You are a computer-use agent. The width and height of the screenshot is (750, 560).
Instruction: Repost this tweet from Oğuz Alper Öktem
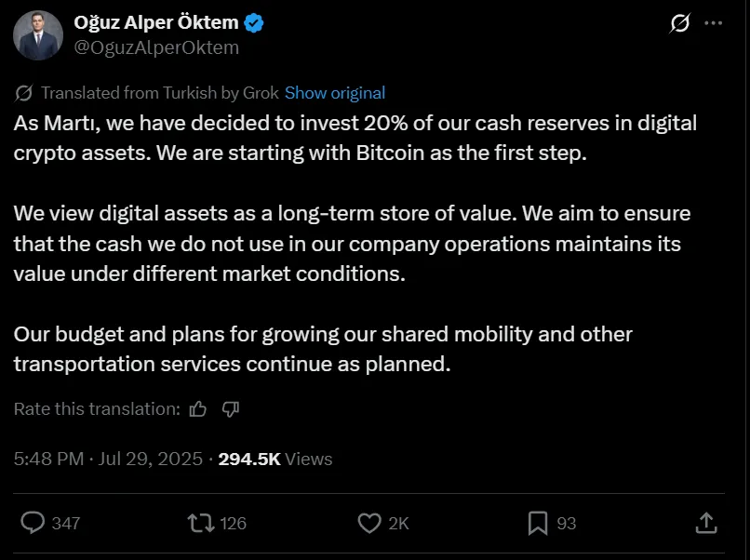[x=202, y=523]
